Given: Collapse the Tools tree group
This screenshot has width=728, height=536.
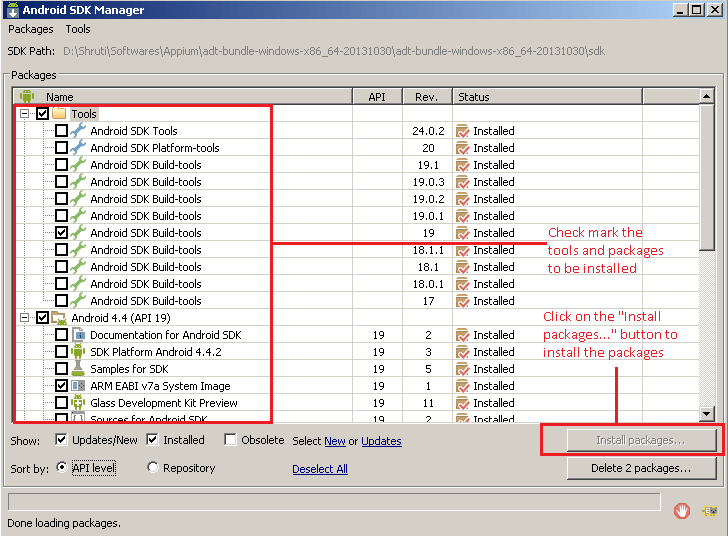Looking at the screenshot, I should (25, 113).
